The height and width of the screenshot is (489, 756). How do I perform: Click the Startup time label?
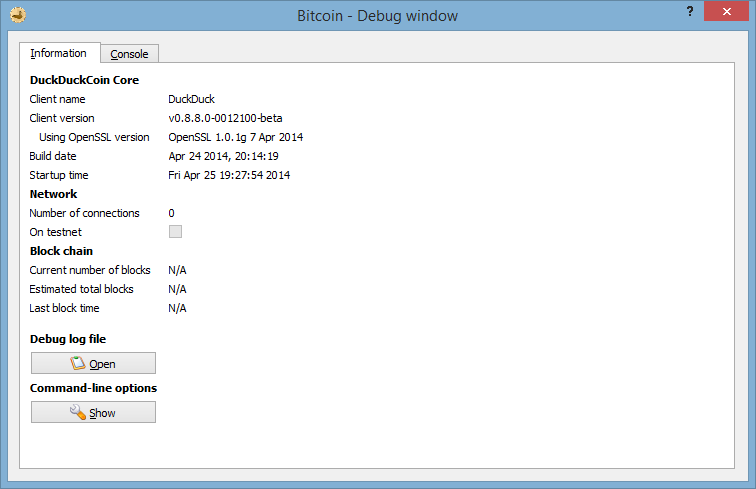(59, 175)
